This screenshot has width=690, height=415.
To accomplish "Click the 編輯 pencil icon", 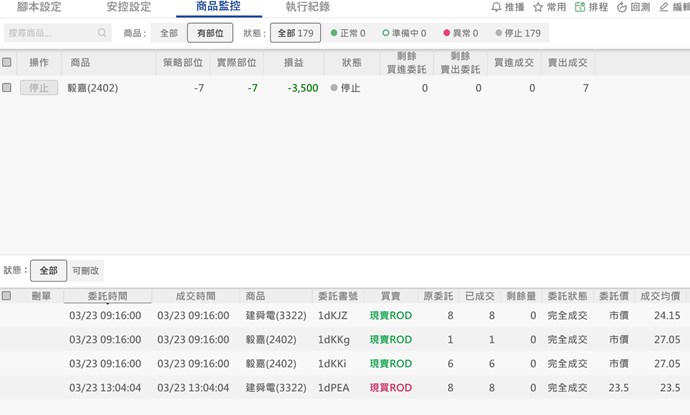I will pyautogui.click(x=663, y=7).
